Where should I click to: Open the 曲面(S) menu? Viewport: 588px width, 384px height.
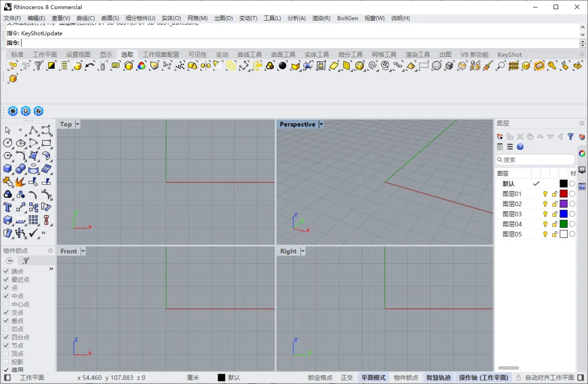[110, 18]
